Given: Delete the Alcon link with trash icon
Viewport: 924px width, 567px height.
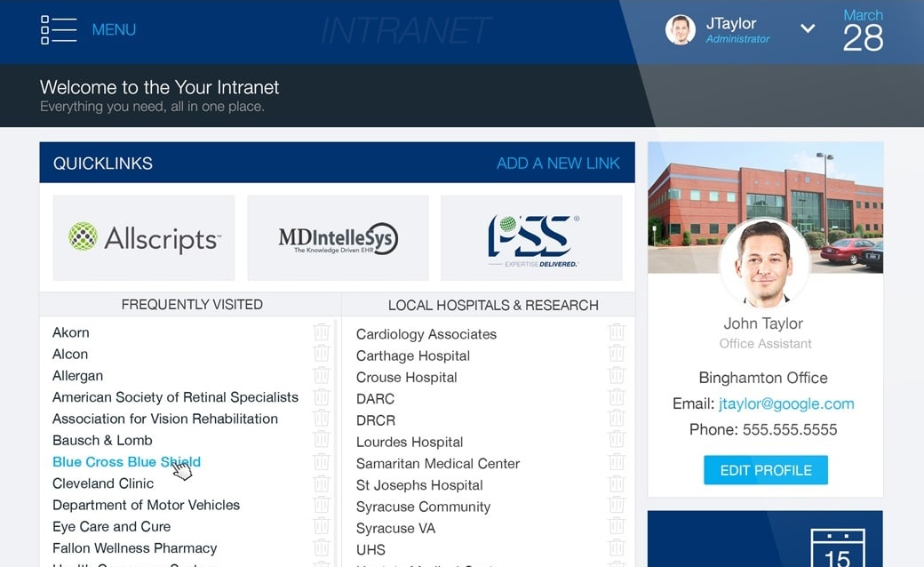Looking at the screenshot, I should [x=321, y=354].
